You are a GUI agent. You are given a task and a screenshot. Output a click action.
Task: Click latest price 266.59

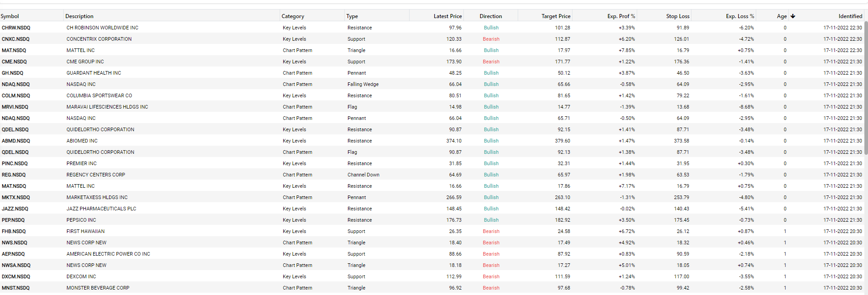point(454,197)
